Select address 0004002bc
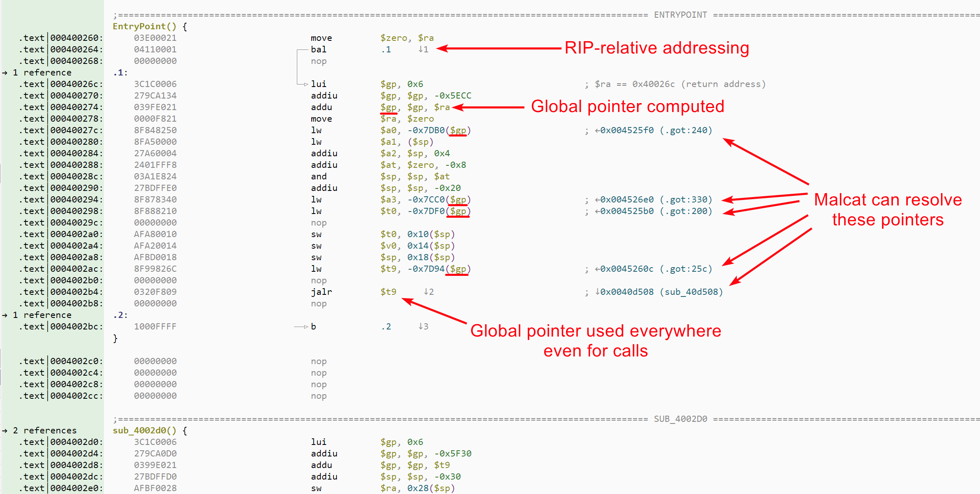The image size is (980, 494). click(x=76, y=327)
